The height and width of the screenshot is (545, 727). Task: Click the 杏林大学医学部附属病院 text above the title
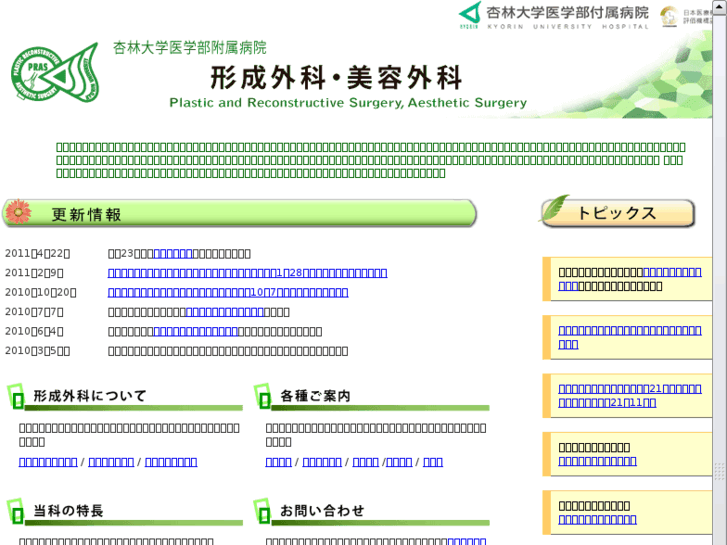click(190, 48)
